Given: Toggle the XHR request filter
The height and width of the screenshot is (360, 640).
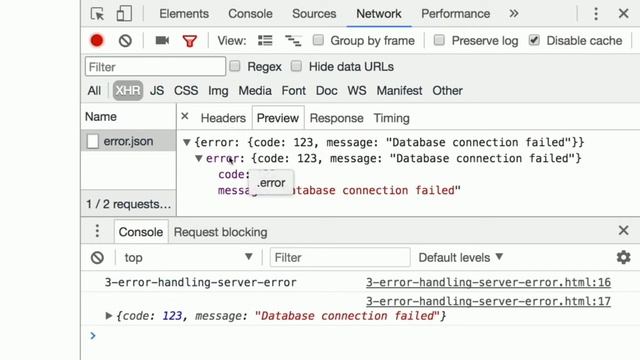Looking at the screenshot, I should pyautogui.click(x=128, y=91).
